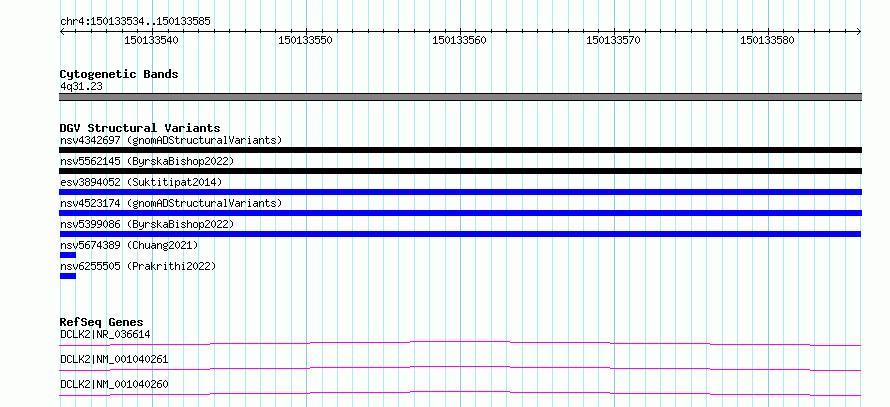Click ruler position 150133540
Image resolution: width=890 pixels, height=407 pixels.
pyautogui.click(x=151, y=40)
